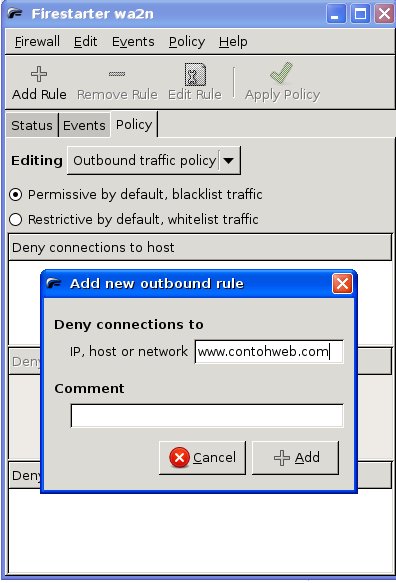Click the Remove Rule toolbar icon
396x583 pixels.
click(x=117, y=74)
